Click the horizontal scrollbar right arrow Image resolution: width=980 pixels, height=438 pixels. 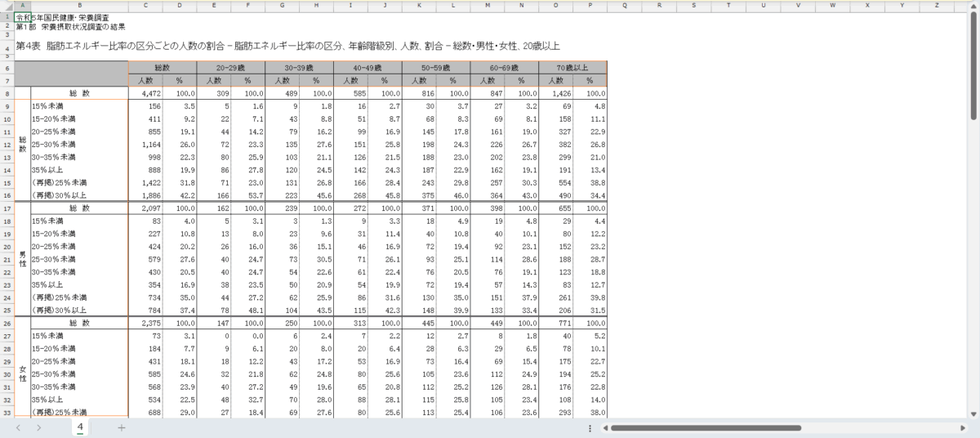click(x=961, y=427)
